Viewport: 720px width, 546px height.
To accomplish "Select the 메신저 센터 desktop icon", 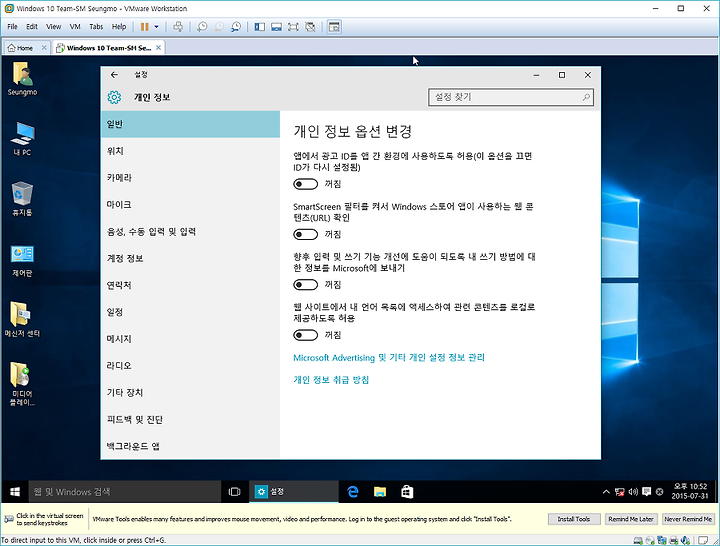I will (x=22, y=320).
